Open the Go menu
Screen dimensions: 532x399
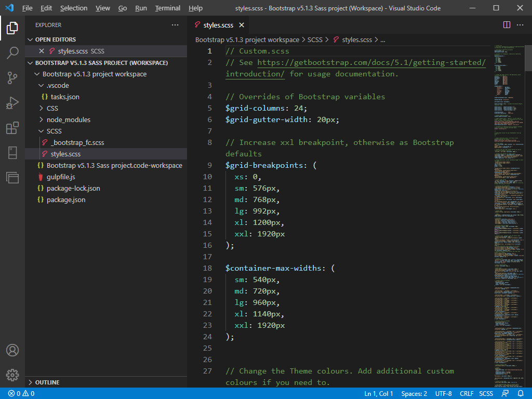click(x=123, y=8)
